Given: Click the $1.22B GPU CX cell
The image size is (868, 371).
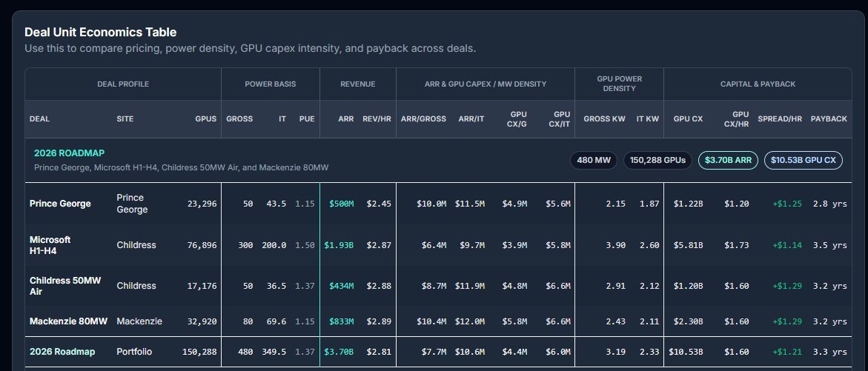Looking at the screenshot, I should [688, 204].
